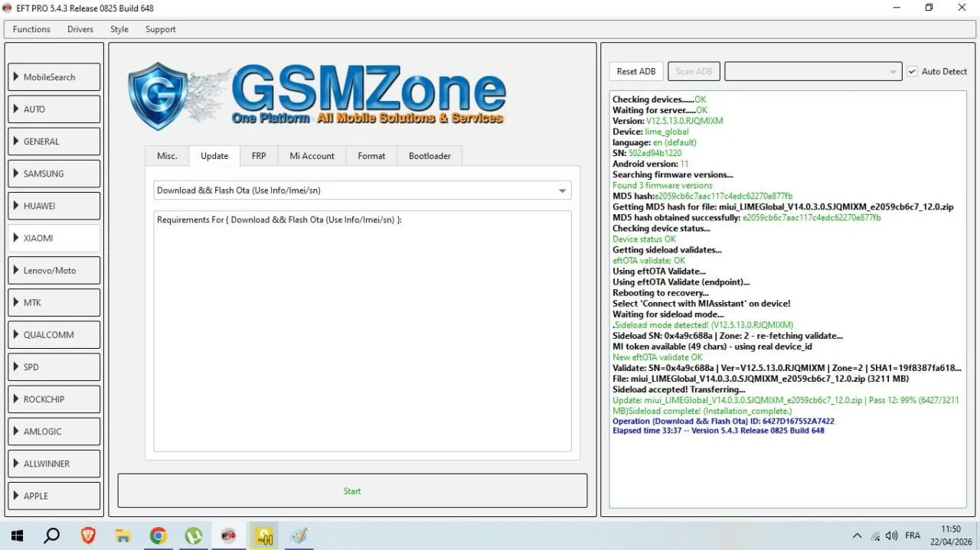Open uTorrent from the taskbar
Viewport: 980px width, 550px height.
click(194, 535)
